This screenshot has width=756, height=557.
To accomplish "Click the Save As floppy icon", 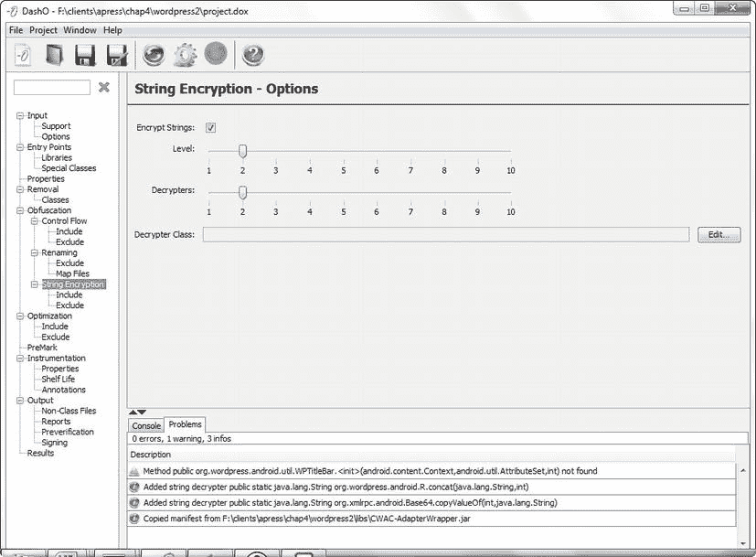I will coord(117,55).
